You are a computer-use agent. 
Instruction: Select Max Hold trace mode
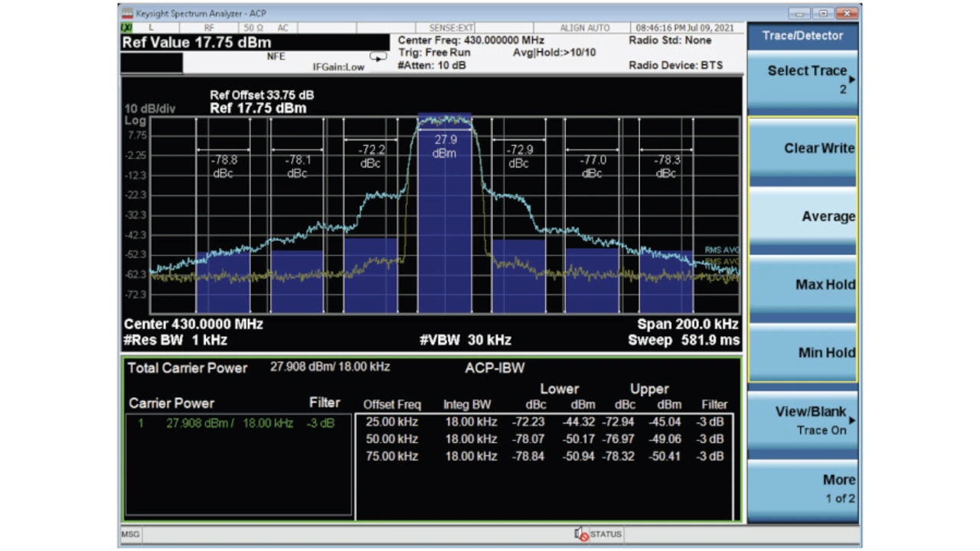click(x=802, y=285)
